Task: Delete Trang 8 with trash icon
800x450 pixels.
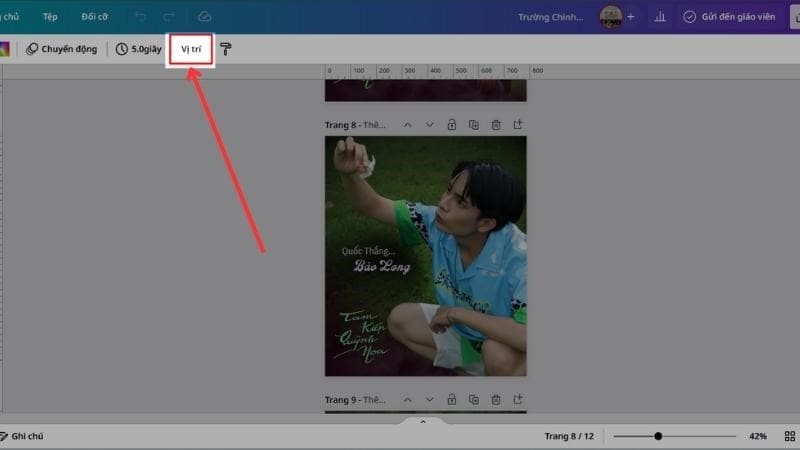Action: (496, 125)
